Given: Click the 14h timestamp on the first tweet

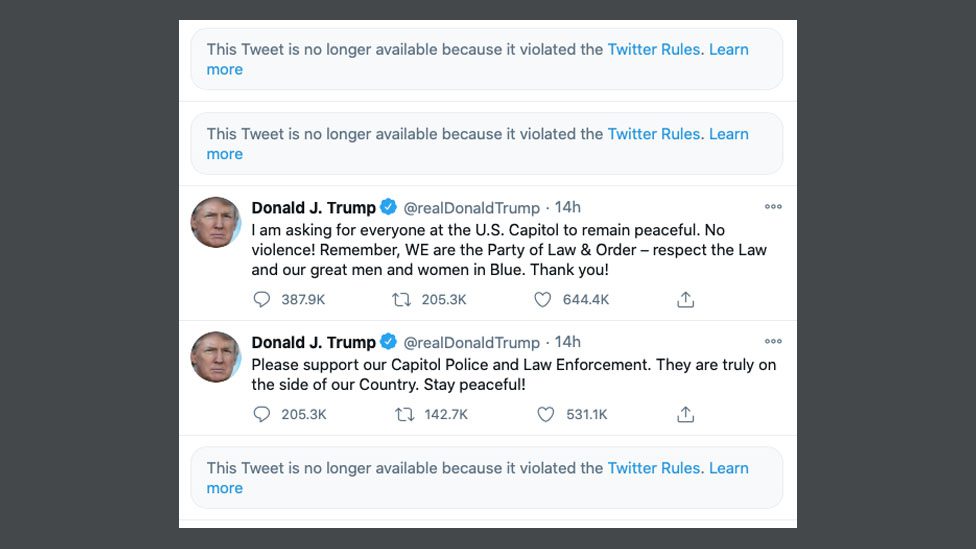Looking at the screenshot, I should point(567,208).
